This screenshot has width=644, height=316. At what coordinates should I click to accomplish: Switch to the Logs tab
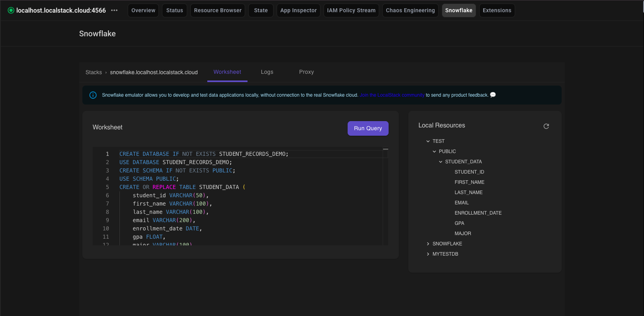click(x=267, y=72)
